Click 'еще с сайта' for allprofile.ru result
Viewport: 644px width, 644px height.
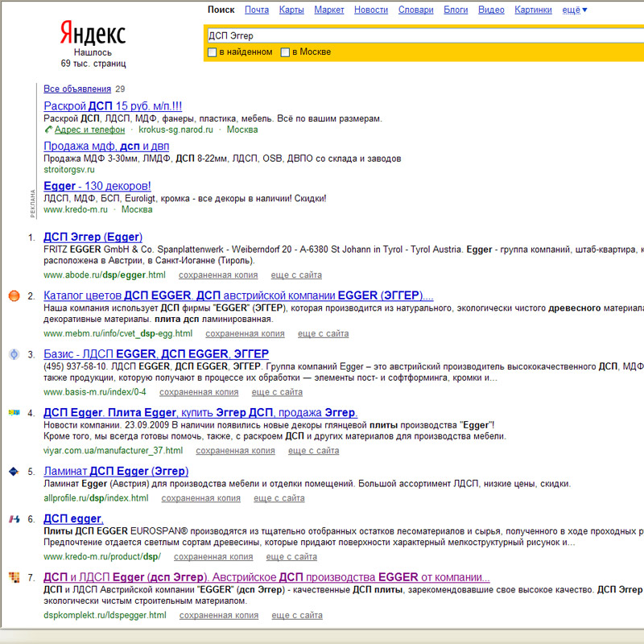click(279, 498)
